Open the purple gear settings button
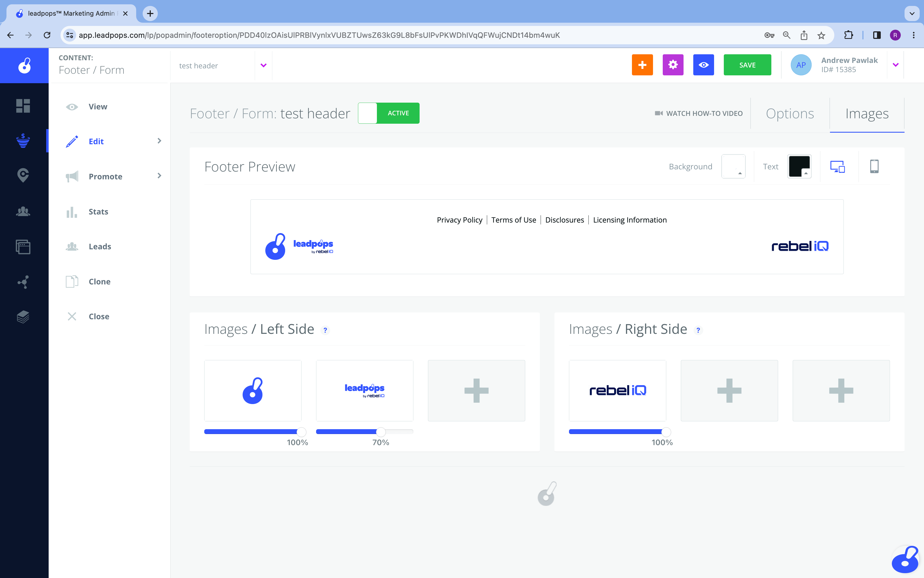 pyautogui.click(x=673, y=65)
